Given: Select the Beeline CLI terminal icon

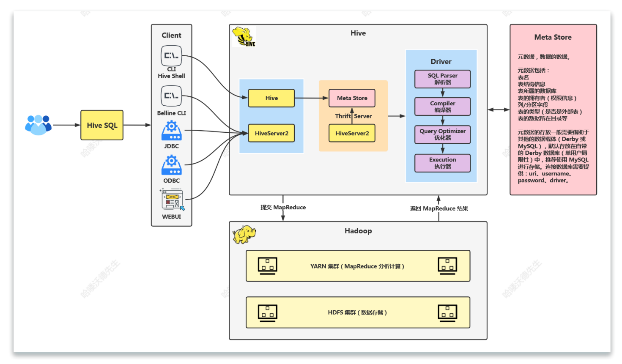Looking at the screenshot, I should 171,96.
